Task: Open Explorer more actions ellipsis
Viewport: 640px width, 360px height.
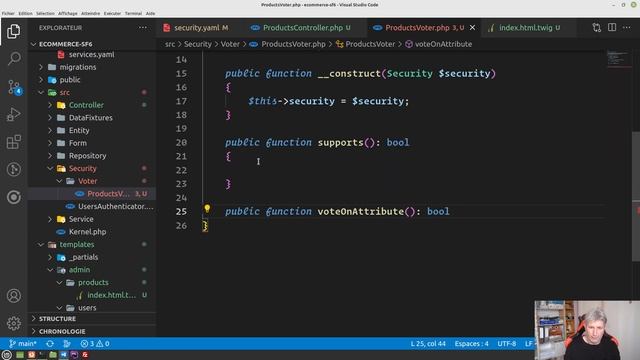Action: [142, 28]
